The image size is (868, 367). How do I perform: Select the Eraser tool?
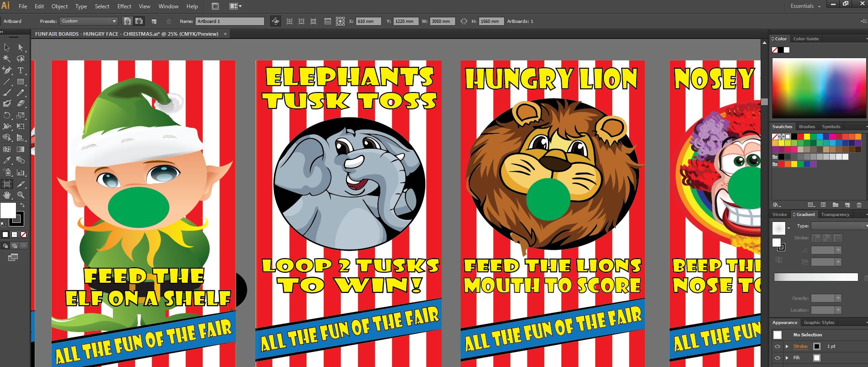pyautogui.click(x=21, y=104)
